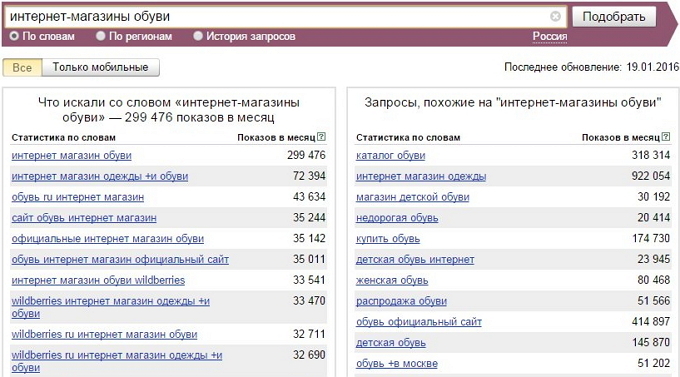The height and width of the screenshot is (377, 680).
Task: Open link 'детская обувь интернет'
Action: [x=415, y=259]
